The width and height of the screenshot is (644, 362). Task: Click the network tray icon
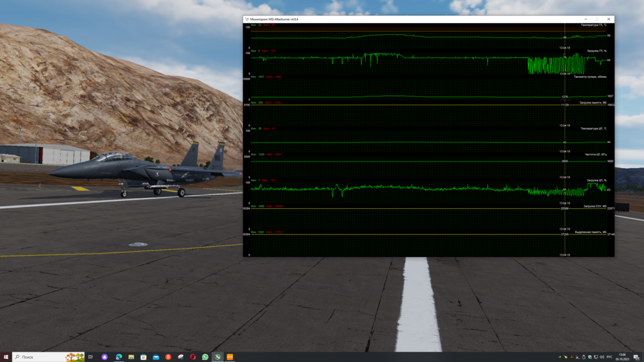(x=596, y=357)
